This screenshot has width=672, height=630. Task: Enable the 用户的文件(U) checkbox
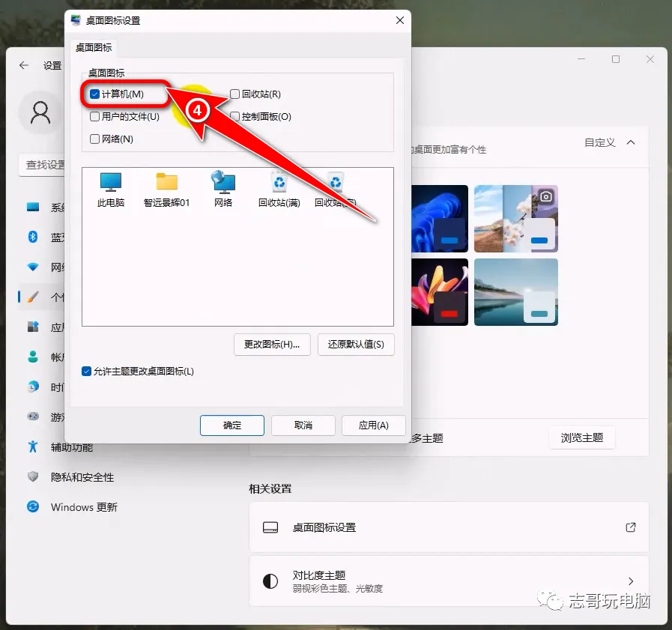94,117
